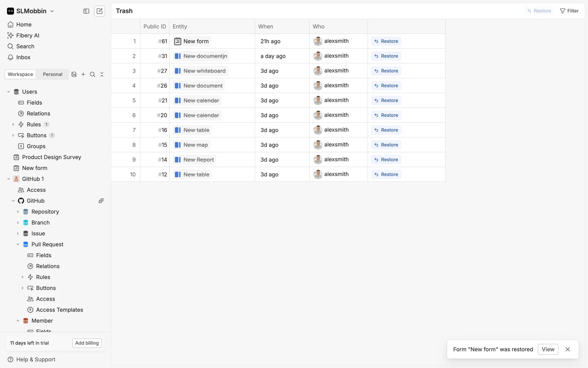Click the plus icon to add space
The height and width of the screenshot is (368, 588).
tap(83, 75)
